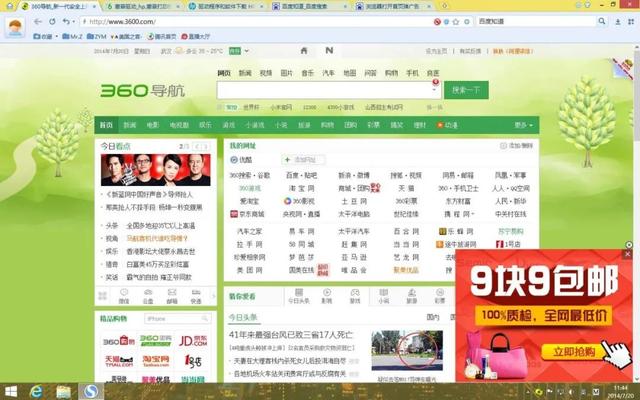640x400 pixels.
Task: Select the 游戏 gamepad icon tab
Action: coord(355,296)
